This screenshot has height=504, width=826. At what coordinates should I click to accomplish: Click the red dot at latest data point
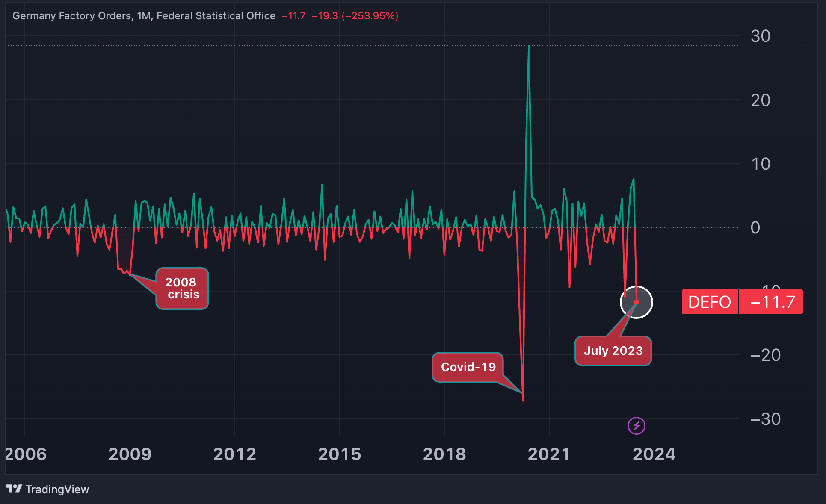[637, 302]
